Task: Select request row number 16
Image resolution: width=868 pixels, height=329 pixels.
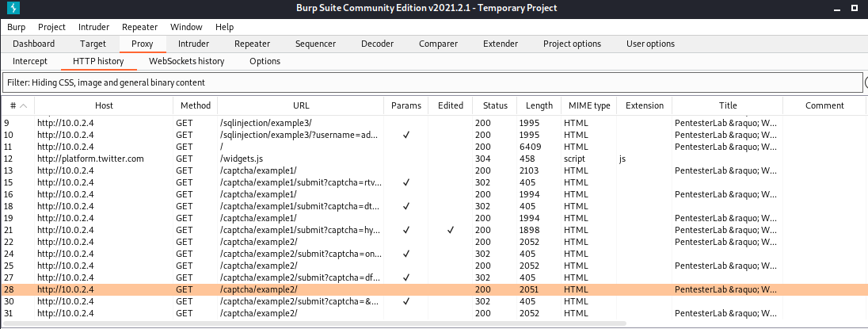Action: (433, 194)
